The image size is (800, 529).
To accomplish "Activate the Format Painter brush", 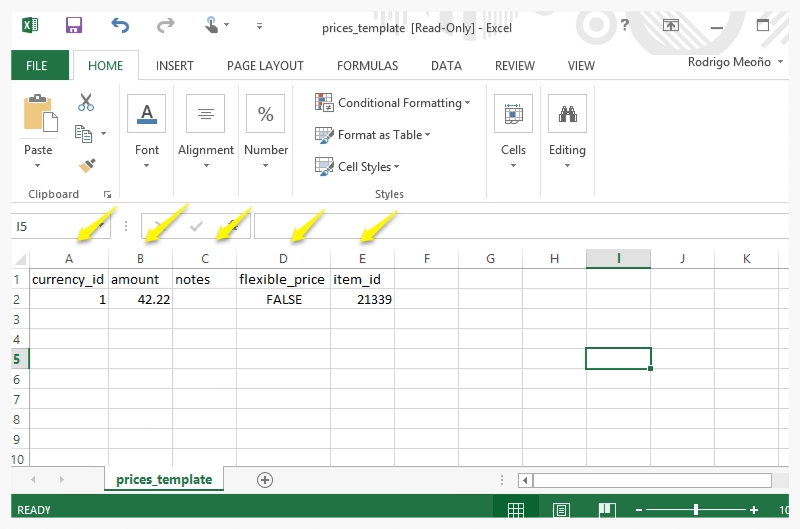I will [87, 165].
